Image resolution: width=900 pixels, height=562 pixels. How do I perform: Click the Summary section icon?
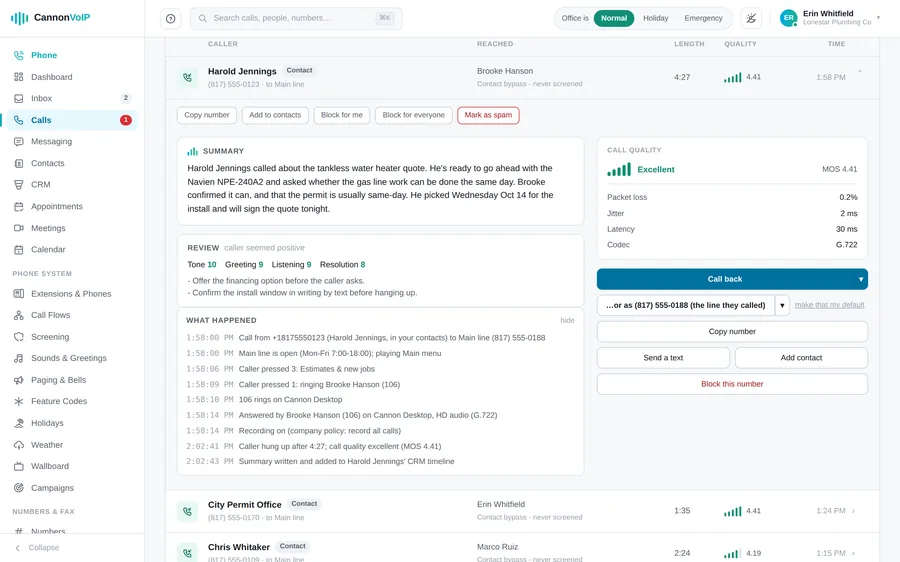192,152
